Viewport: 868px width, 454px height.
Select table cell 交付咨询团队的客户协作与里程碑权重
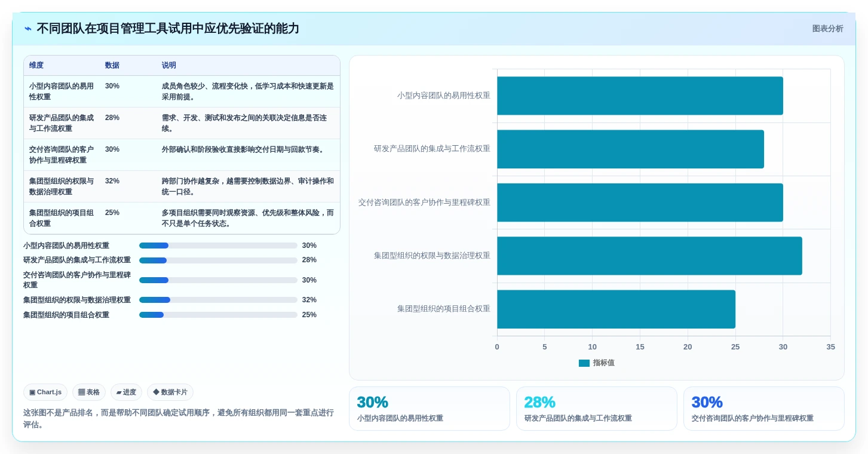point(62,155)
